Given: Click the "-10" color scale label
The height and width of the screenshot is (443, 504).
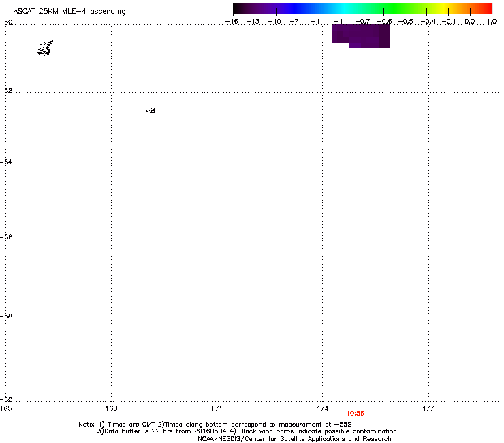Looking at the screenshot, I should coord(274,22).
